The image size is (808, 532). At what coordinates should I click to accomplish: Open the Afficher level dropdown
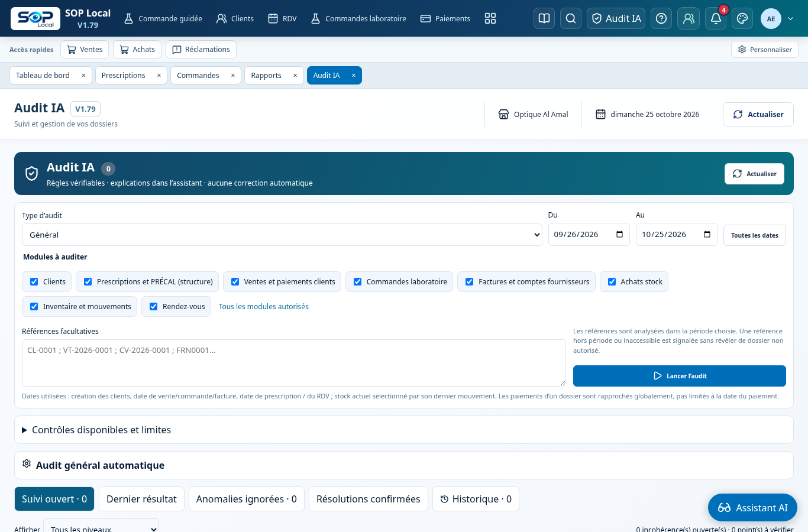[x=101, y=527]
